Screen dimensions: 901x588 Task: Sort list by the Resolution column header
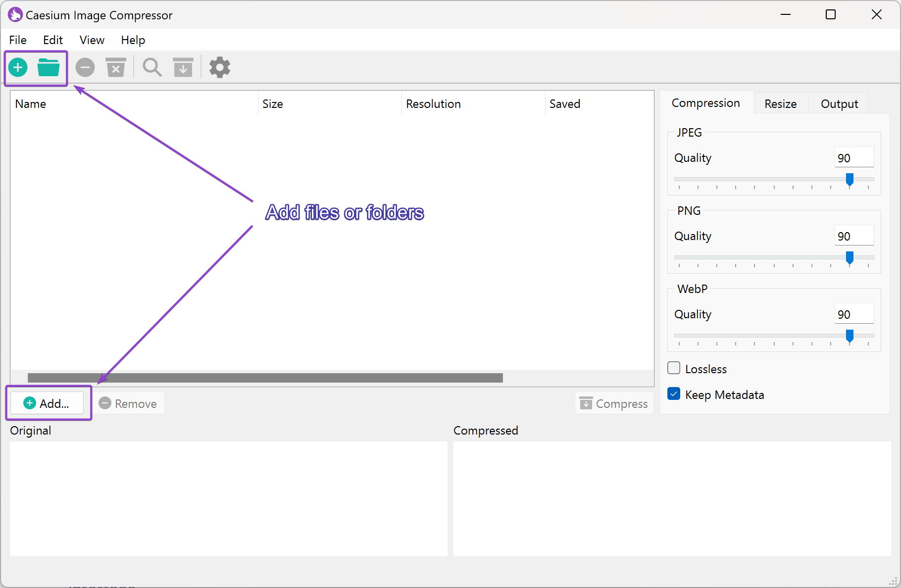(473, 104)
